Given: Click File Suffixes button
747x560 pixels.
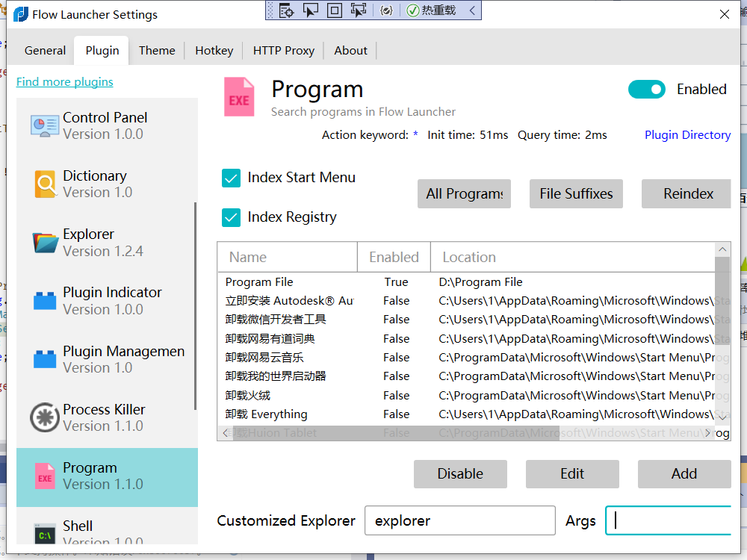Looking at the screenshot, I should click(576, 194).
